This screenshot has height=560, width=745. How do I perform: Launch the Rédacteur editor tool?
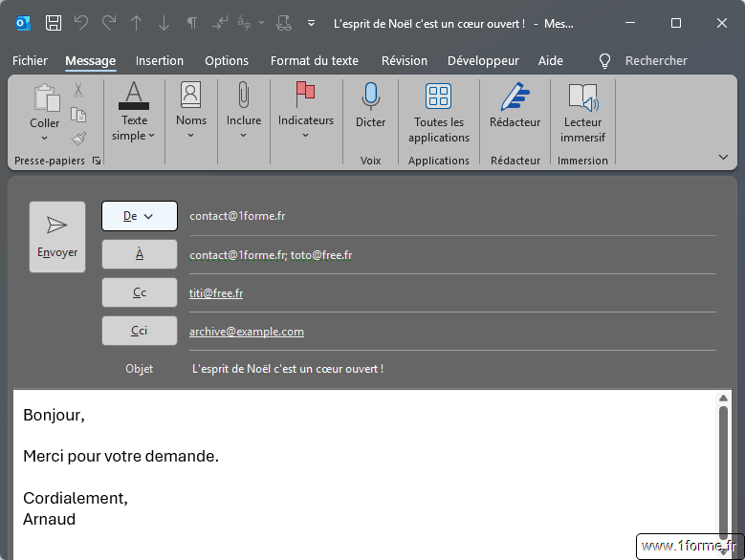pos(515,105)
